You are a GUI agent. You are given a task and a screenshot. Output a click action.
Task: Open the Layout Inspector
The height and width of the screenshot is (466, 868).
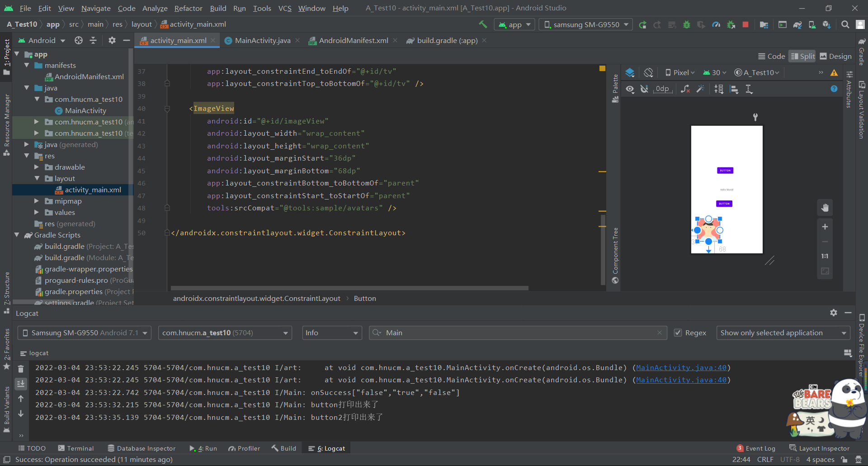pyautogui.click(x=819, y=448)
